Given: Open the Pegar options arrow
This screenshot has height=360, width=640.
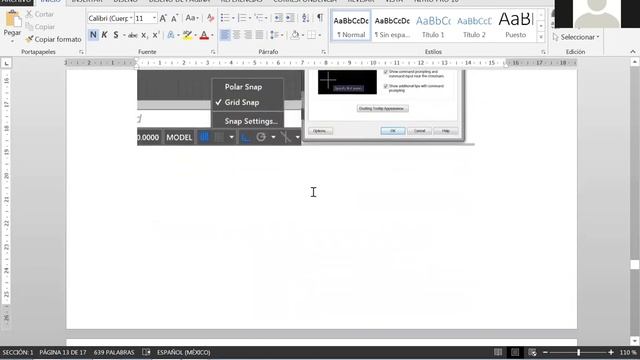Looking at the screenshot, I should coord(12,41).
